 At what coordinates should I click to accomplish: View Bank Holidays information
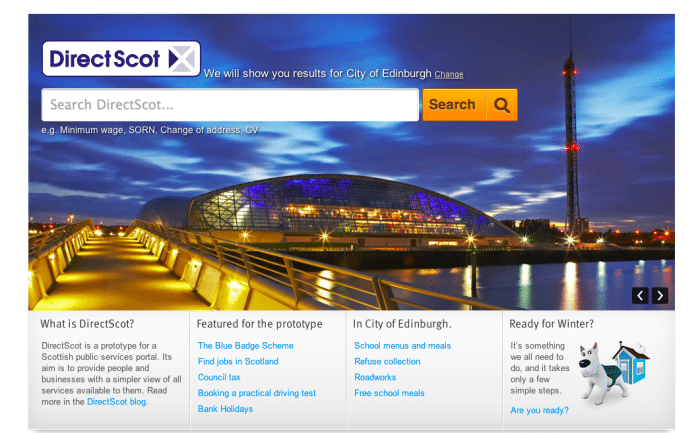click(225, 409)
